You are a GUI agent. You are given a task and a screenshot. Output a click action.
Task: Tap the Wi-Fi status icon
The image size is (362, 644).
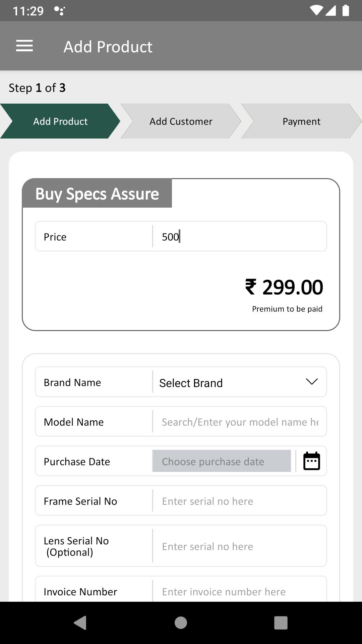tap(316, 10)
